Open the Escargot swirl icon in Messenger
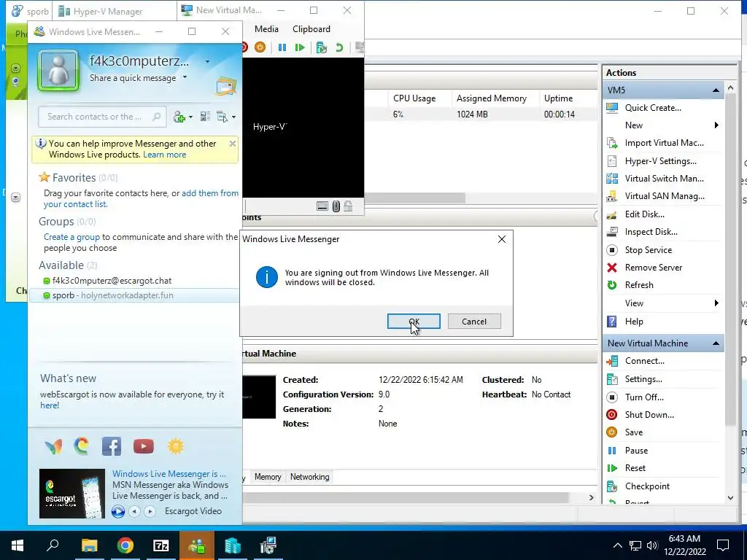The height and width of the screenshot is (560, 747). 82,446
